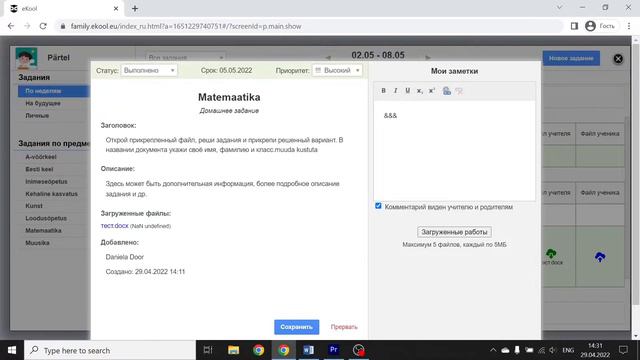
Task: Open subject Inimeseõpetus in sidebar
Action: [46, 182]
